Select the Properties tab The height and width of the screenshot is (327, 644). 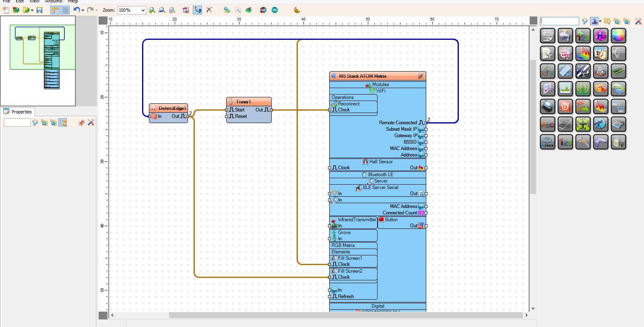click(18, 112)
